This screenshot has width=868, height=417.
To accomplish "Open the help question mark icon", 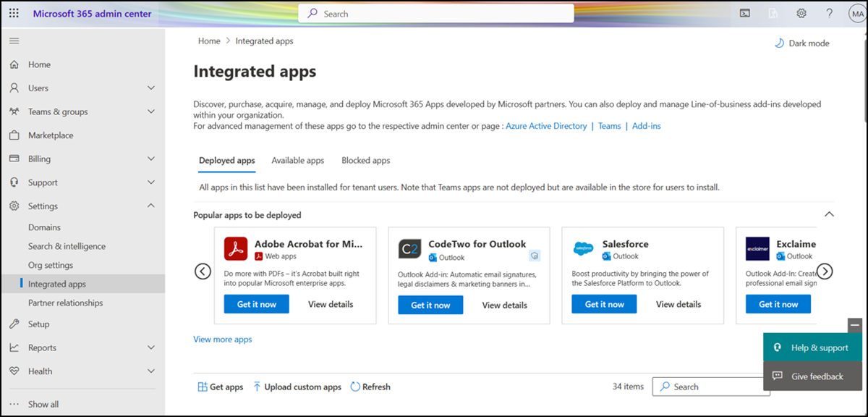I will (x=829, y=13).
